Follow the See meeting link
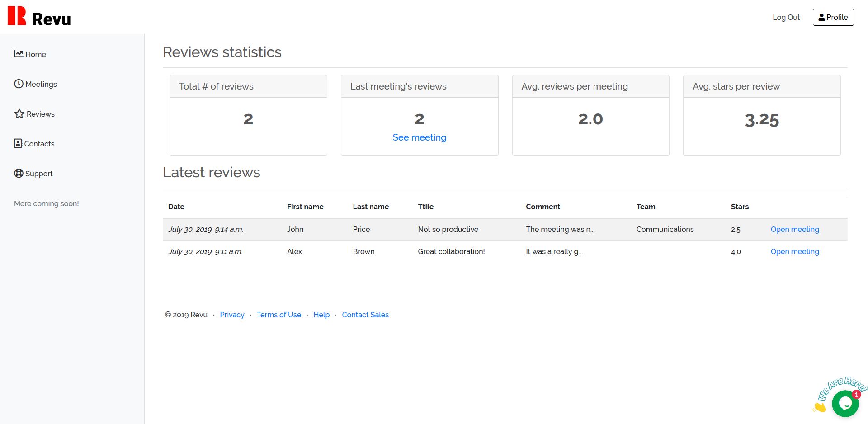Screen dimensions: 868x424 pos(419,137)
